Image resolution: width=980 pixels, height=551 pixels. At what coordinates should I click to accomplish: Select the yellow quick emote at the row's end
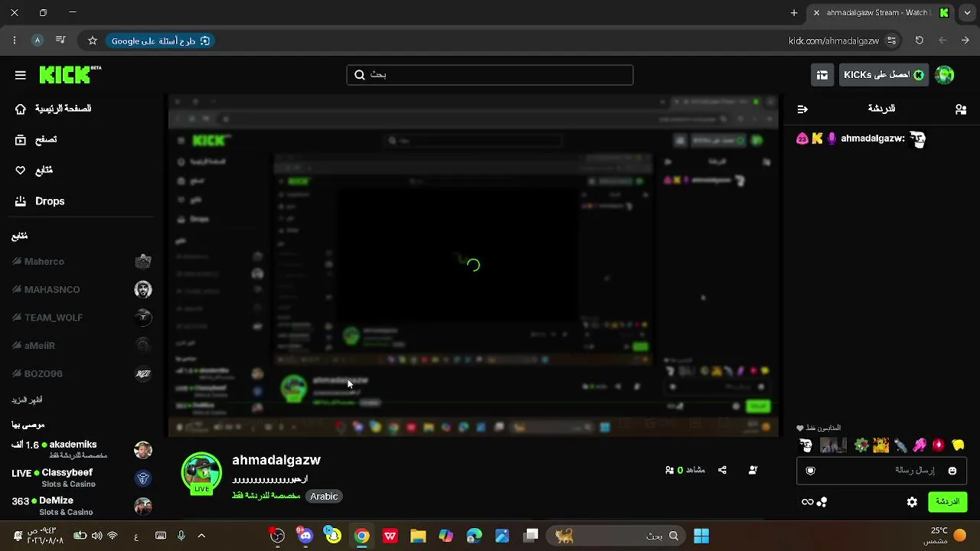click(x=958, y=445)
